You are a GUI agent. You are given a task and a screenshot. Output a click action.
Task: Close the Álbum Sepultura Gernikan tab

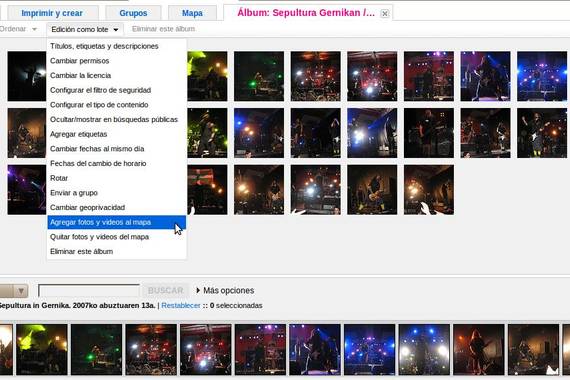[385, 14]
